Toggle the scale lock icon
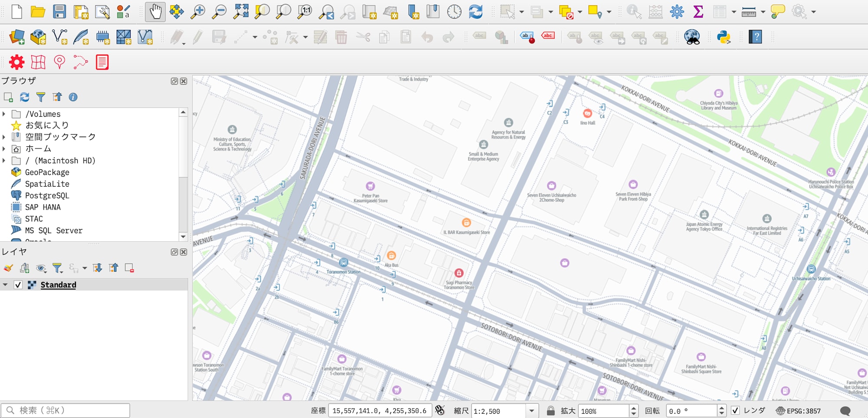 pyautogui.click(x=550, y=411)
